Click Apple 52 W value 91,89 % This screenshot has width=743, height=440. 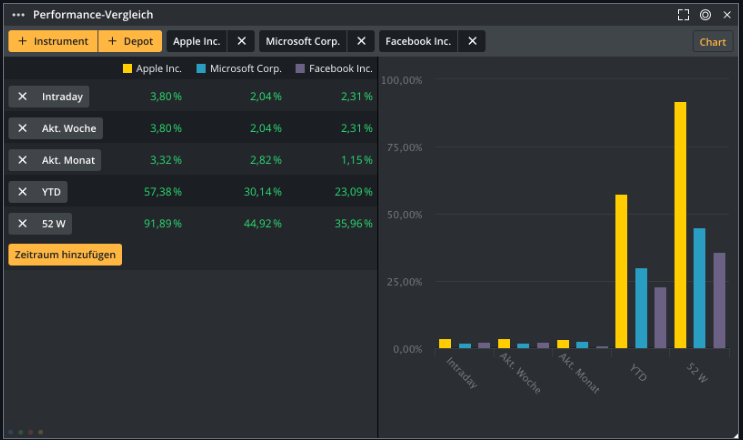point(163,224)
